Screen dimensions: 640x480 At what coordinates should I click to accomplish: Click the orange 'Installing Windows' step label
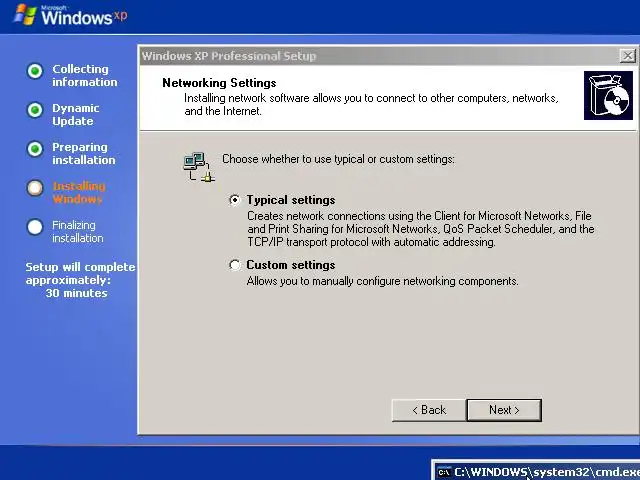click(x=79, y=192)
